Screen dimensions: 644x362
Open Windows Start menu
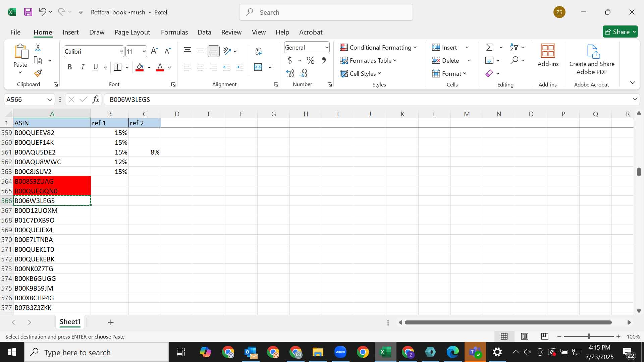click(12, 352)
